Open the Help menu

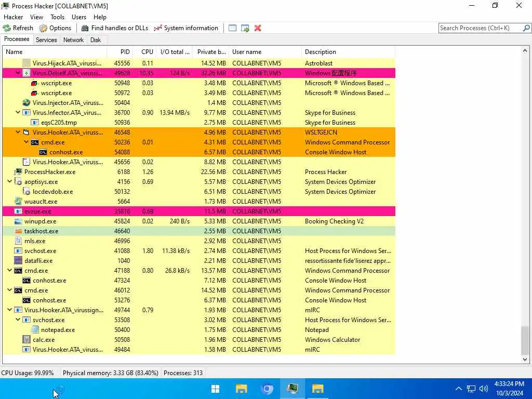[100, 17]
